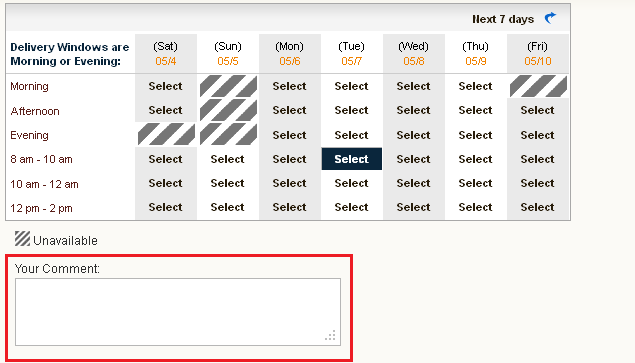Select Sunday 05/5 10 am - 12 am slot
Image resolution: width=635 pixels, height=363 pixels.
coord(227,183)
